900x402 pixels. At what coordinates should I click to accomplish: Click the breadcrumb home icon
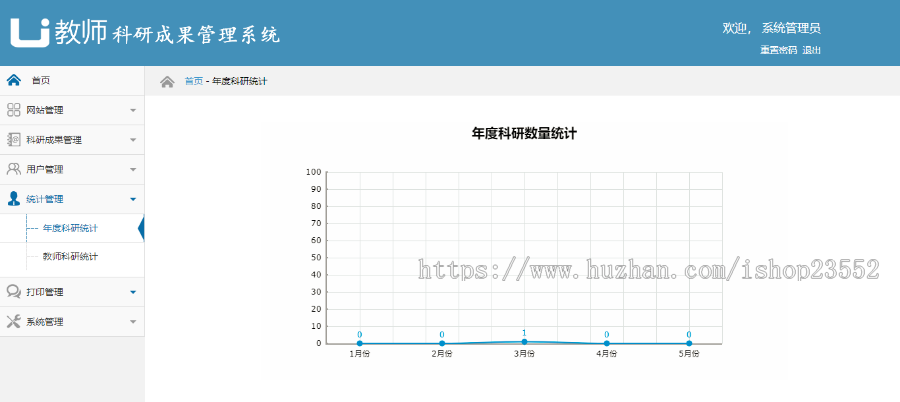click(167, 82)
